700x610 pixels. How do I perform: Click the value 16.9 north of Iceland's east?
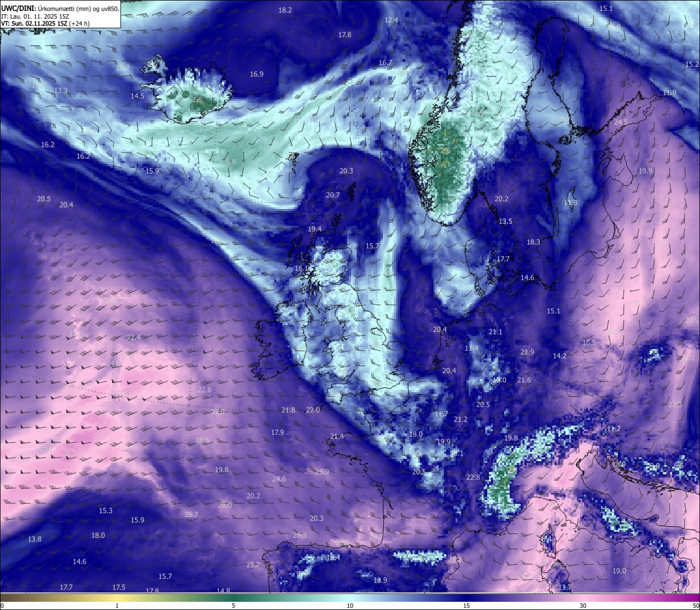256,74
